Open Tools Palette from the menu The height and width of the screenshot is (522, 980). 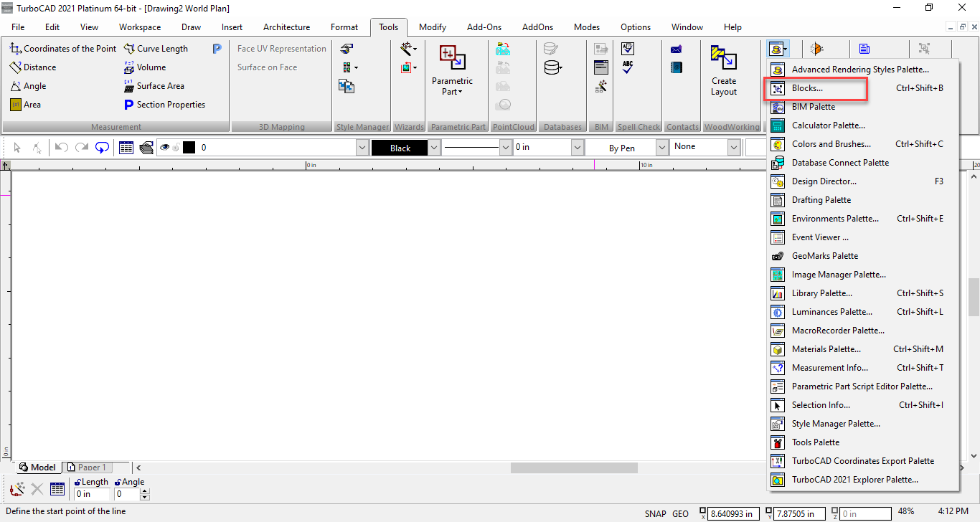pyautogui.click(x=863, y=442)
